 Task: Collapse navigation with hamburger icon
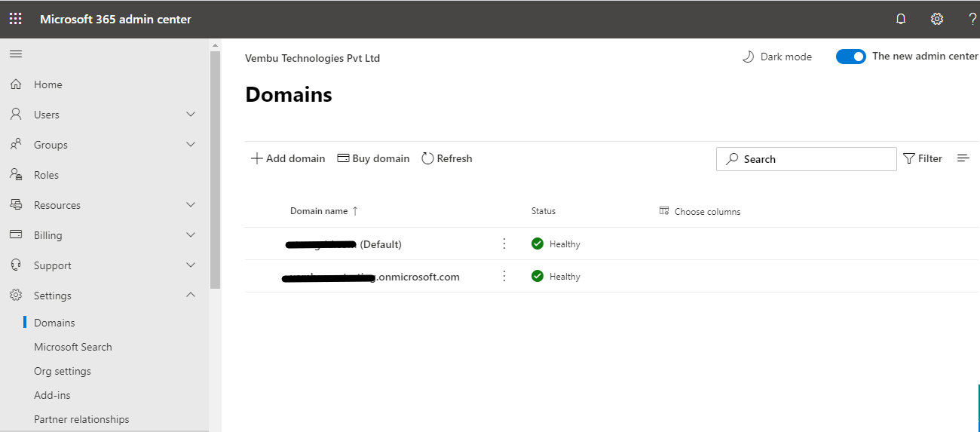click(15, 54)
